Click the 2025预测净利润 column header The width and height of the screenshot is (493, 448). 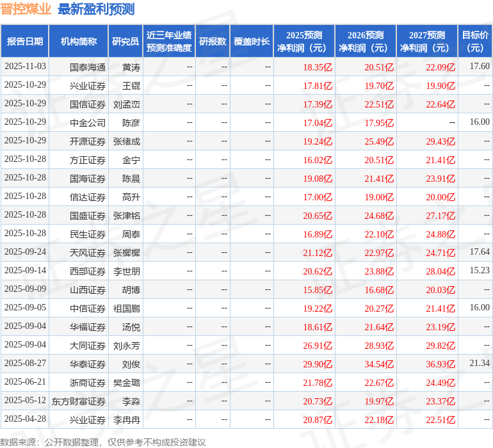click(x=303, y=42)
